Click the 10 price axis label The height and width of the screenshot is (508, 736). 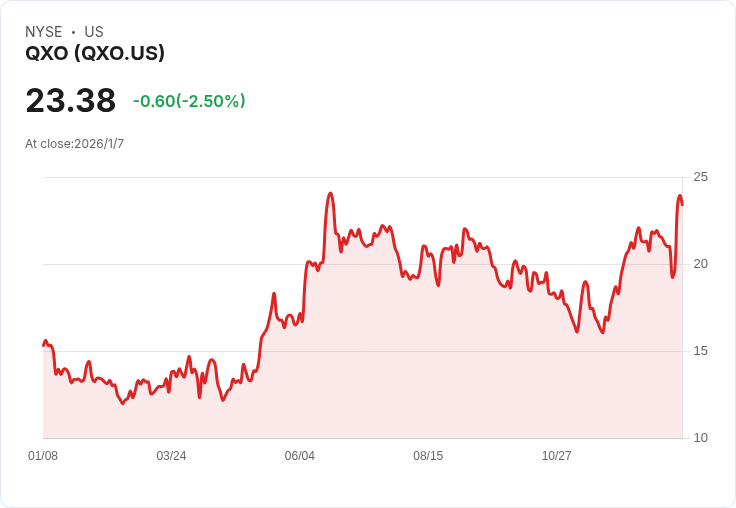(x=700, y=438)
